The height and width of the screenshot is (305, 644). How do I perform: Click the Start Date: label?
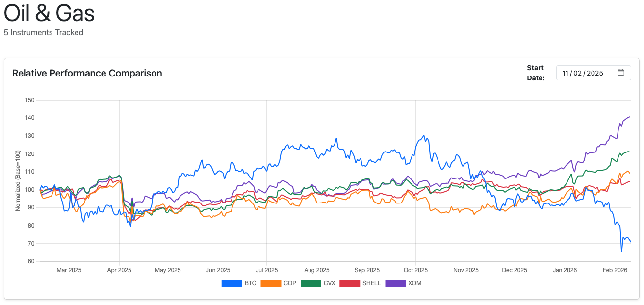535,72
